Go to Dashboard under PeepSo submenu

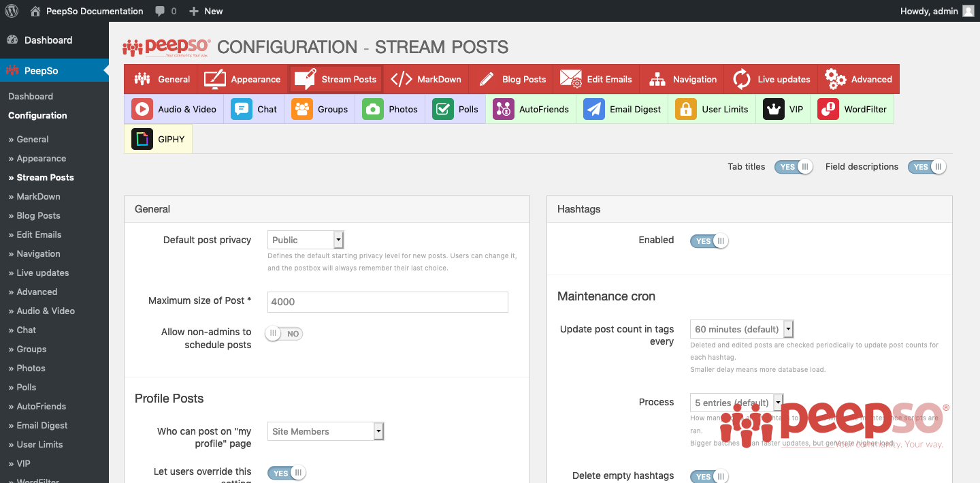[x=31, y=96]
